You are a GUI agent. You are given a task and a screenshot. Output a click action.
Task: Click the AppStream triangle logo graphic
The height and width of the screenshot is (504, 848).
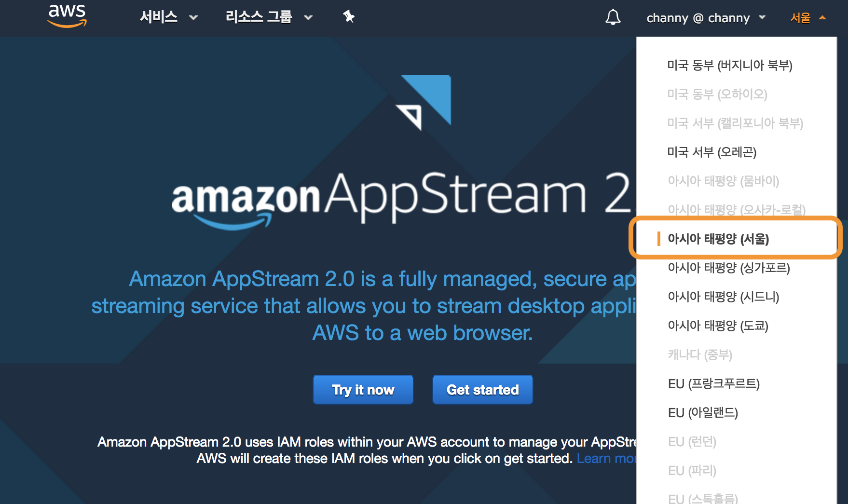pyautogui.click(x=424, y=102)
